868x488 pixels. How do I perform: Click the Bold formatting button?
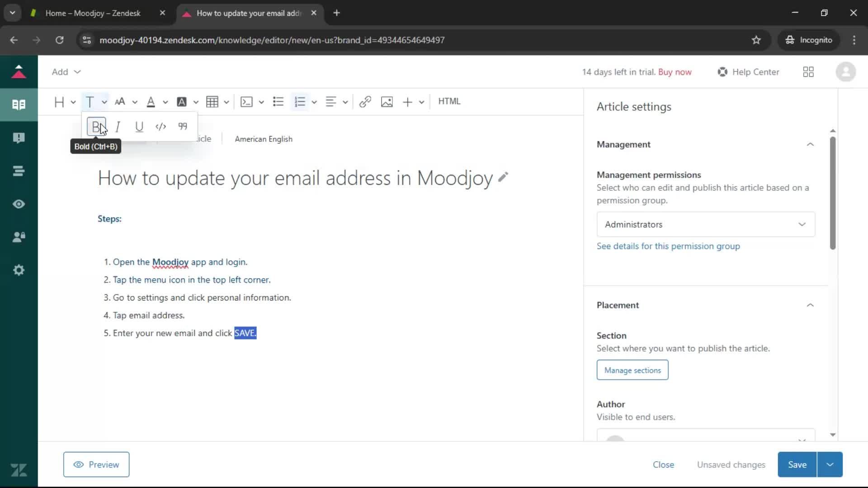[96, 127]
